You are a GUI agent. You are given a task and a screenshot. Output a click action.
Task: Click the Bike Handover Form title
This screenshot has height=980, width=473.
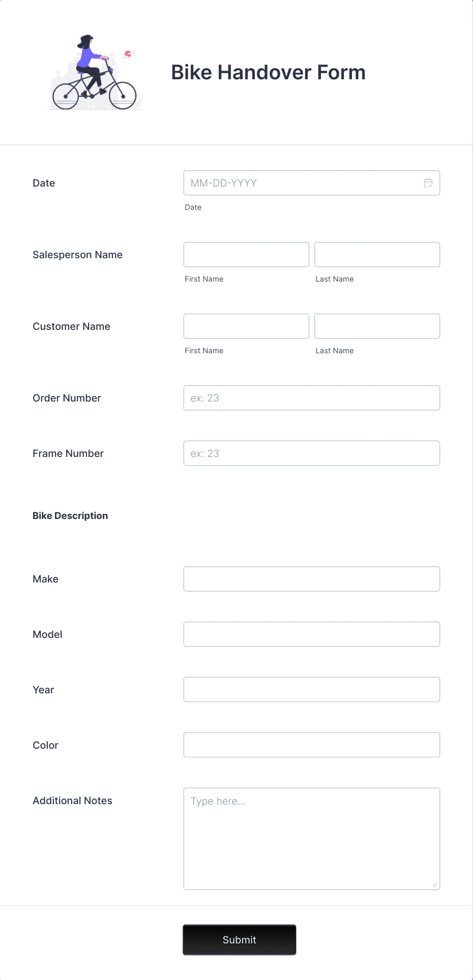point(269,72)
